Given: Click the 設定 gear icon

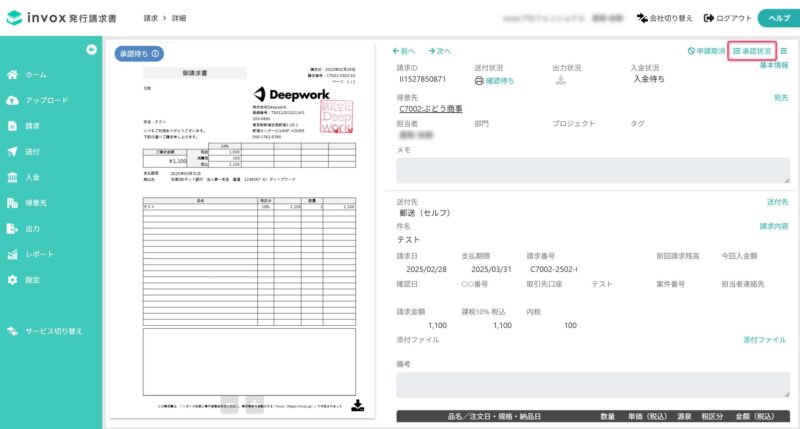Looking at the screenshot, I should coord(12,280).
